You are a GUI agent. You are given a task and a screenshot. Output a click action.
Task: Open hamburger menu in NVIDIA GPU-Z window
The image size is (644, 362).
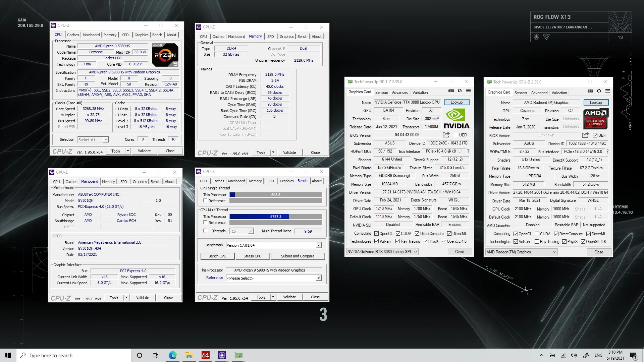point(469,90)
